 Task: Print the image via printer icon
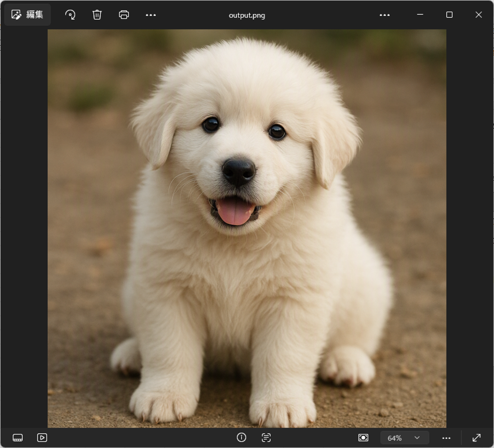[124, 15]
